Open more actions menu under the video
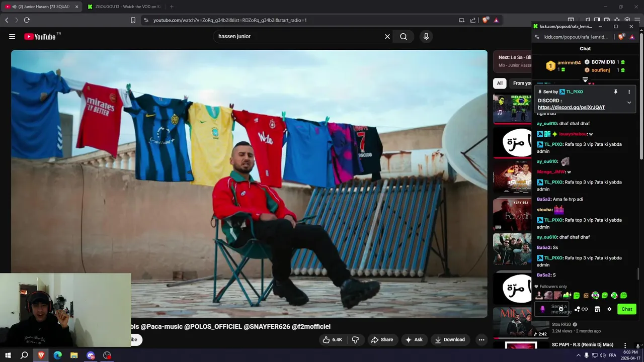 (x=481, y=340)
